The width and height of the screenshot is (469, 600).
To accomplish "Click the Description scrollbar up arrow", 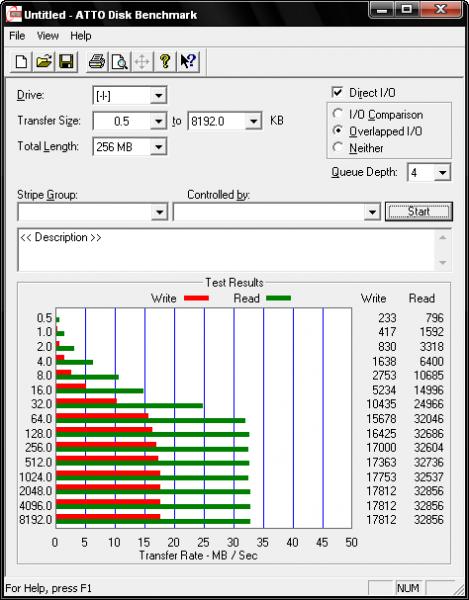I will 443,238.
